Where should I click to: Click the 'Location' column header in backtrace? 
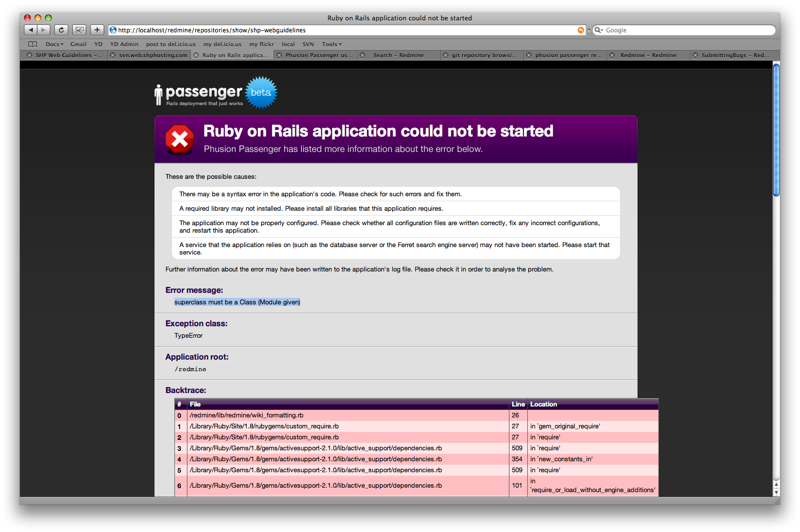pos(543,404)
